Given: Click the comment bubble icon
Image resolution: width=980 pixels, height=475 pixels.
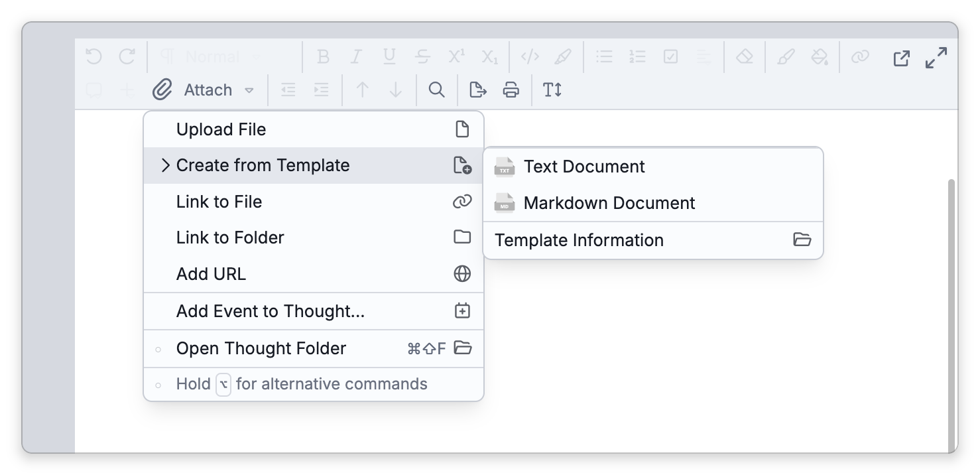Looking at the screenshot, I should (93, 90).
